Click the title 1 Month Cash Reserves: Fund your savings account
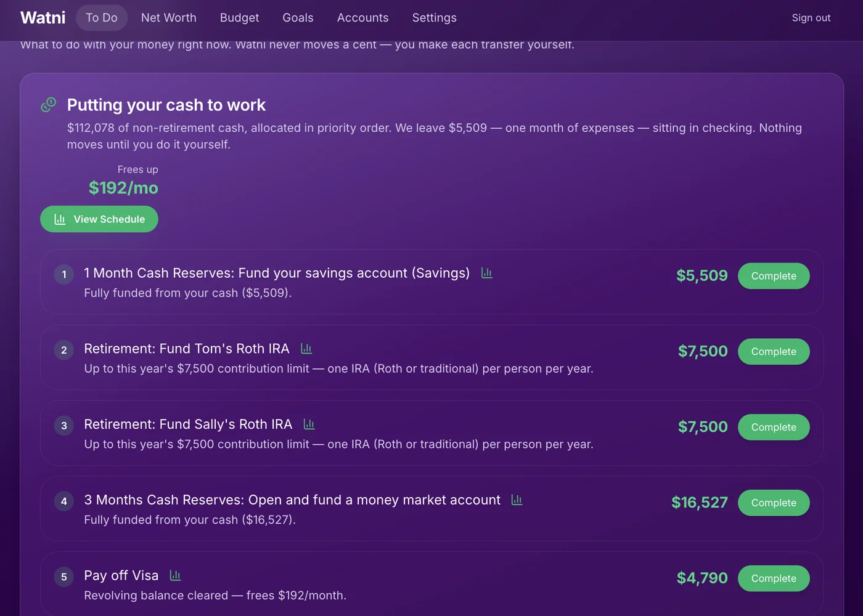This screenshot has height=616, width=863. (277, 273)
